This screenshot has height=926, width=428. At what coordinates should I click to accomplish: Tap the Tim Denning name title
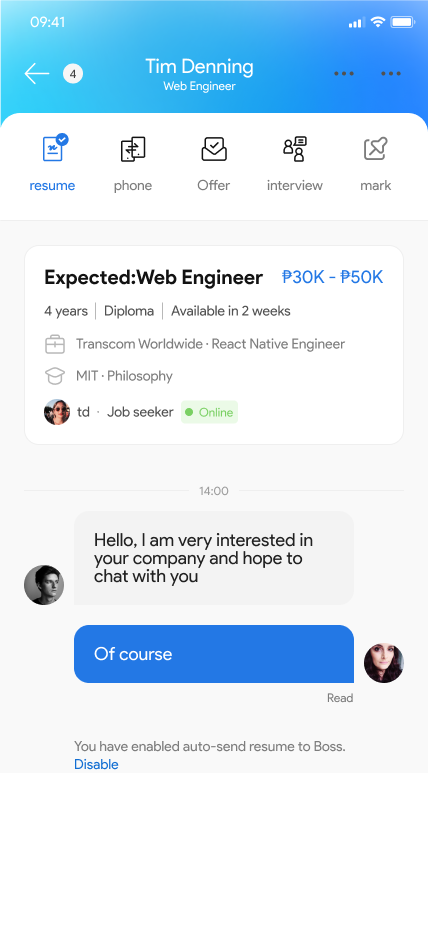point(200,66)
